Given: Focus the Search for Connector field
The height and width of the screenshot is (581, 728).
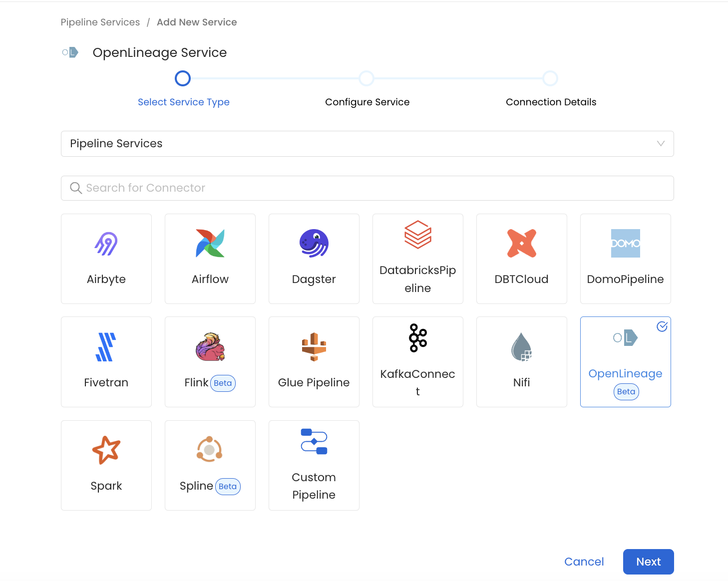Looking at the screenshot, I should (x=367, y=188).
